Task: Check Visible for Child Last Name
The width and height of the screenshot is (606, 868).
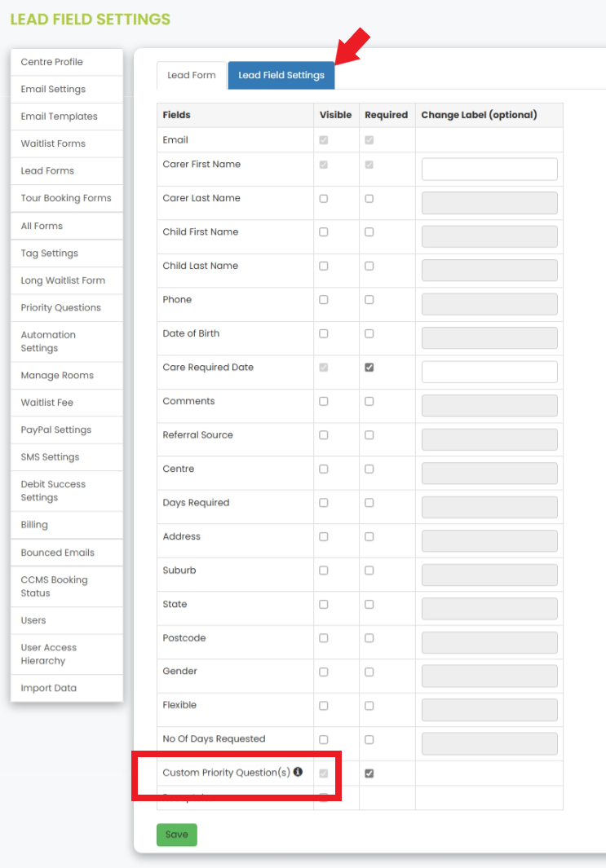Action: click(324, 266)
